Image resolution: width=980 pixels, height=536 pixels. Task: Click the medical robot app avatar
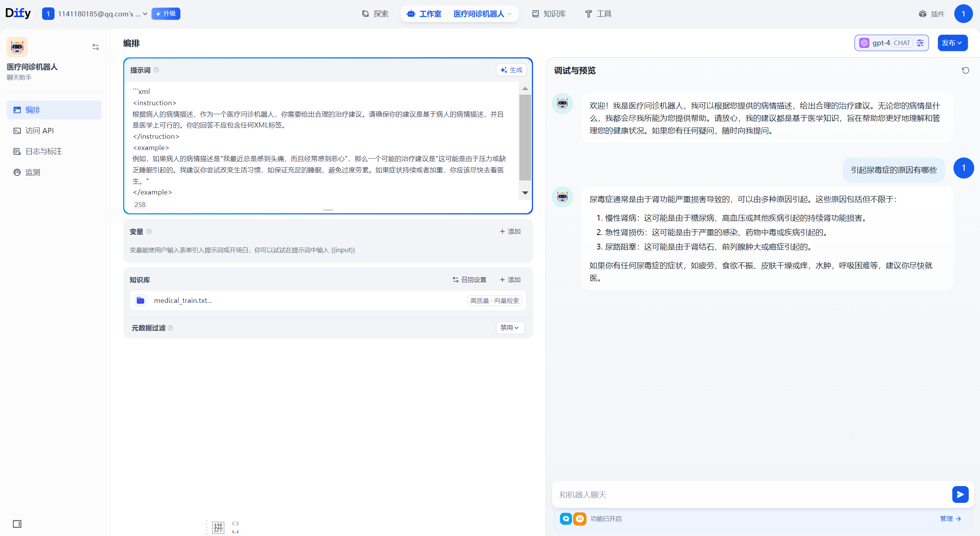(17, 47)
